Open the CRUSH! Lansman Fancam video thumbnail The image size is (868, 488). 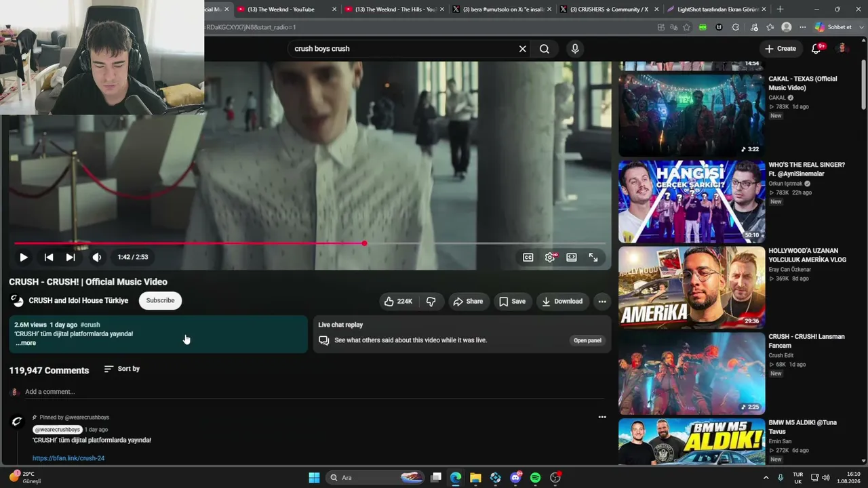pyautogui.click(x=692, y=373)
